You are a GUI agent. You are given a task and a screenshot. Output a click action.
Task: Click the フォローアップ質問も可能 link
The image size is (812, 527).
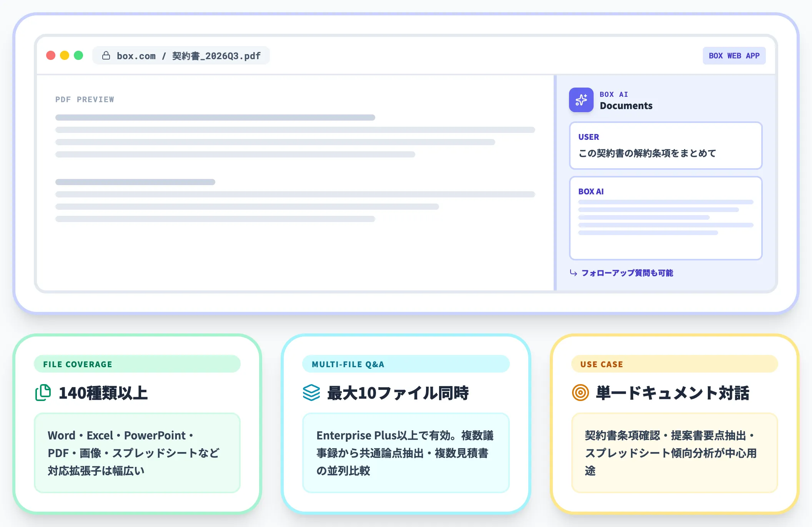tap(627, 273)
